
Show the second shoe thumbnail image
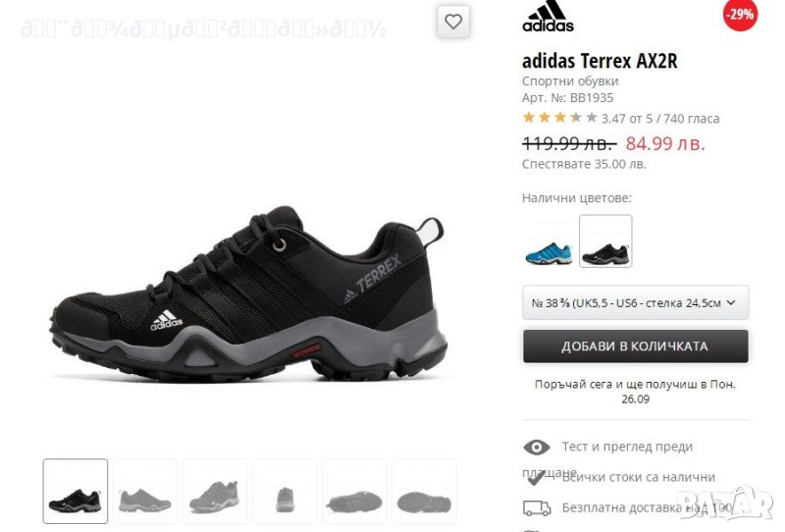[x=145, y=491]
